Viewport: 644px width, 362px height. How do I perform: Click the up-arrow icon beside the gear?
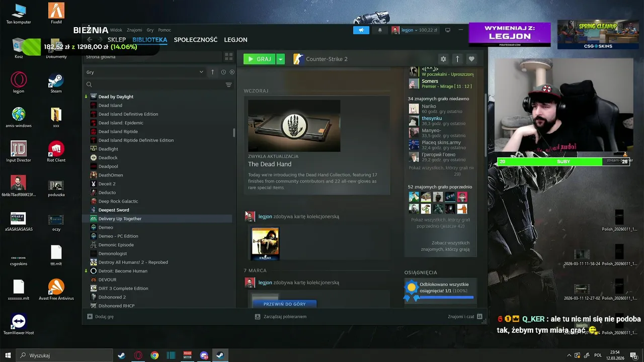[457, 59]
